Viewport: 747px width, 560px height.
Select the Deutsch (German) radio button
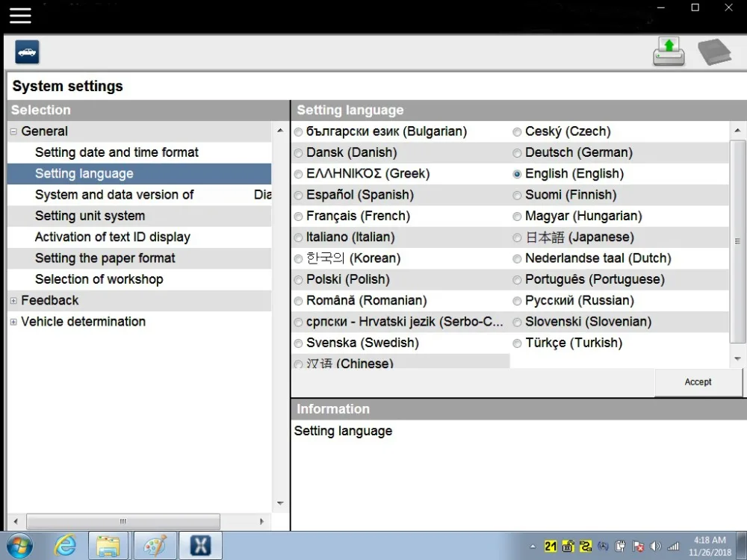517,153
